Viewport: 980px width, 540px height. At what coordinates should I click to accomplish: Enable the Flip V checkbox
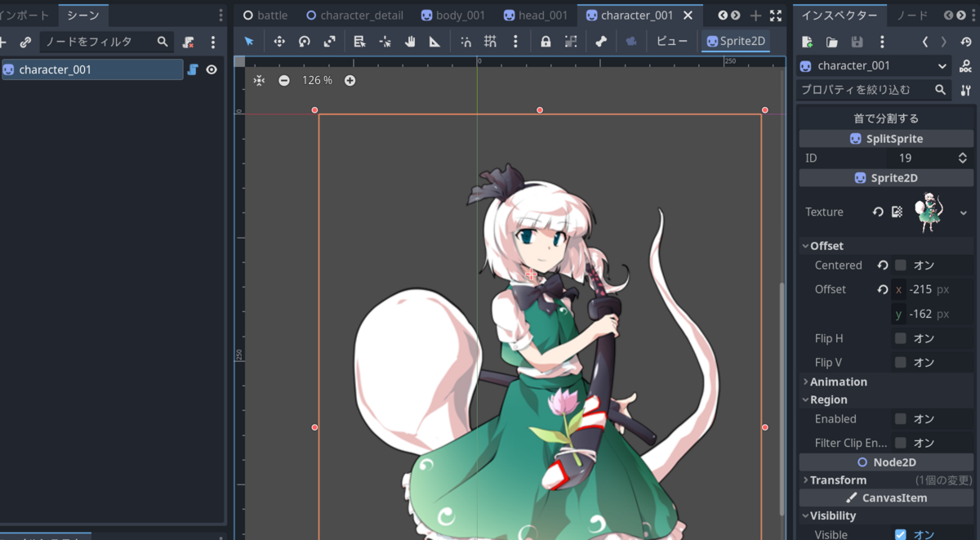pos(900,362)
